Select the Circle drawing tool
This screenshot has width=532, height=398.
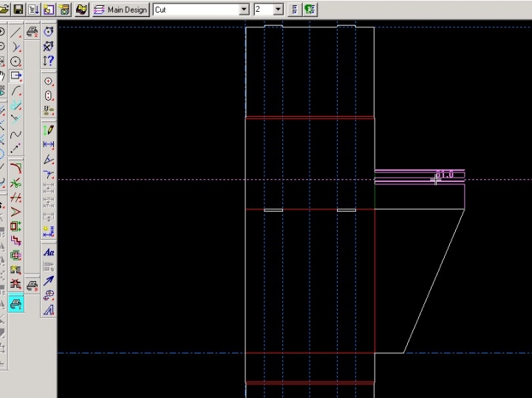pos(16,61)
